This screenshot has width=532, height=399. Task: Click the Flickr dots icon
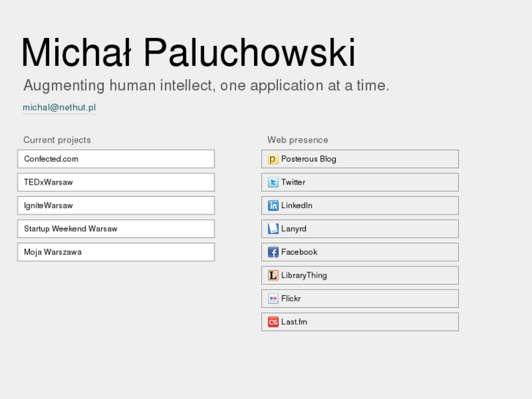point(273,299)
